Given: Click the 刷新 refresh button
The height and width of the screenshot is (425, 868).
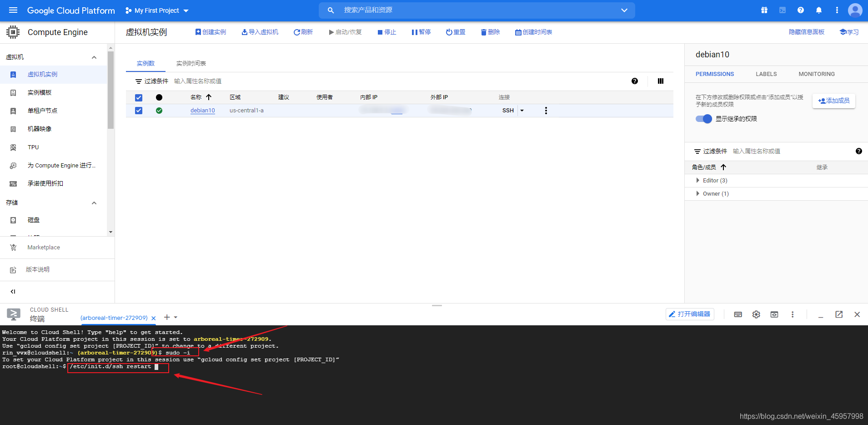Looking at the screenshot, I should click(303, 32).
